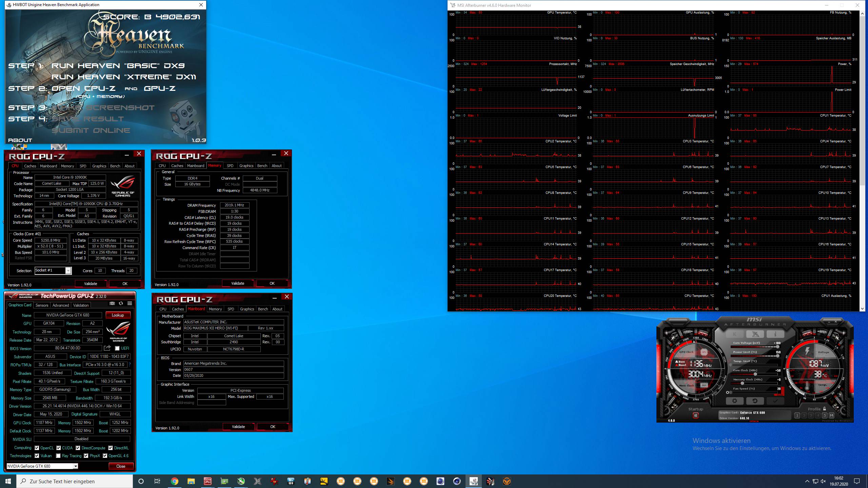Take a GPU-Z screenshot with camera icon
The image size is (868, 488).
pos(112,303)
